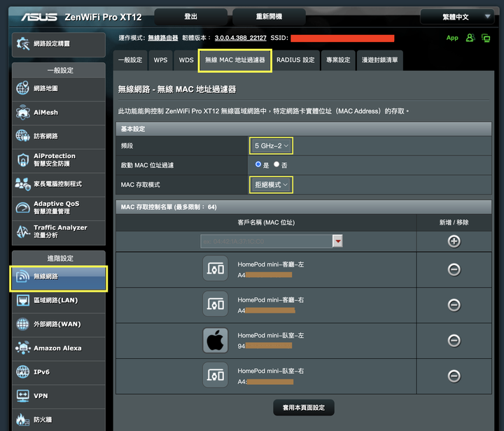Click 套用本頁面設定 apply button
Screen dimensions: 504x431
click(x=304, y=407)
